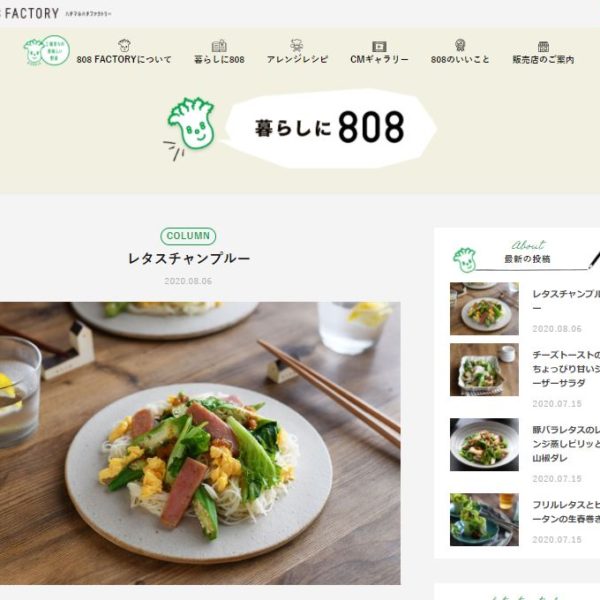Click the lettuce mascot beside 最新の投稿 heading
The image size is (600, 600).
coord(465,260)
